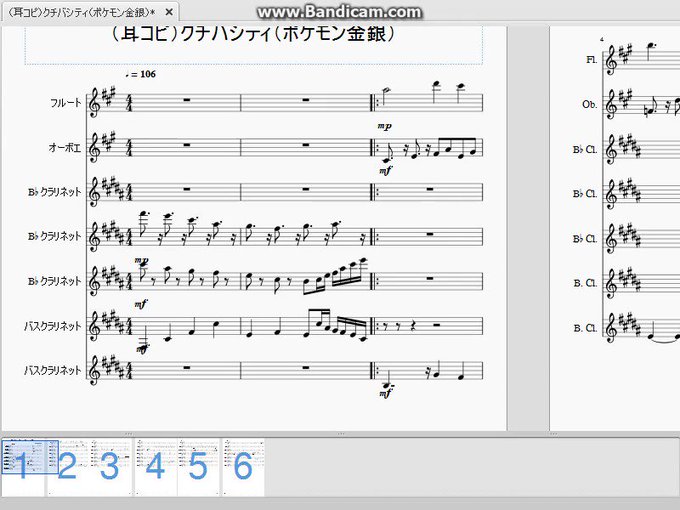Select the upper B. Cl. label on second page
This screenshot has width=680, height=510.
585,283
